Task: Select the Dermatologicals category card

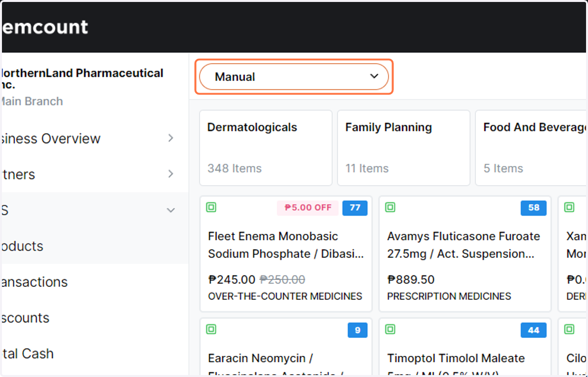Action: tap(266, 148)
